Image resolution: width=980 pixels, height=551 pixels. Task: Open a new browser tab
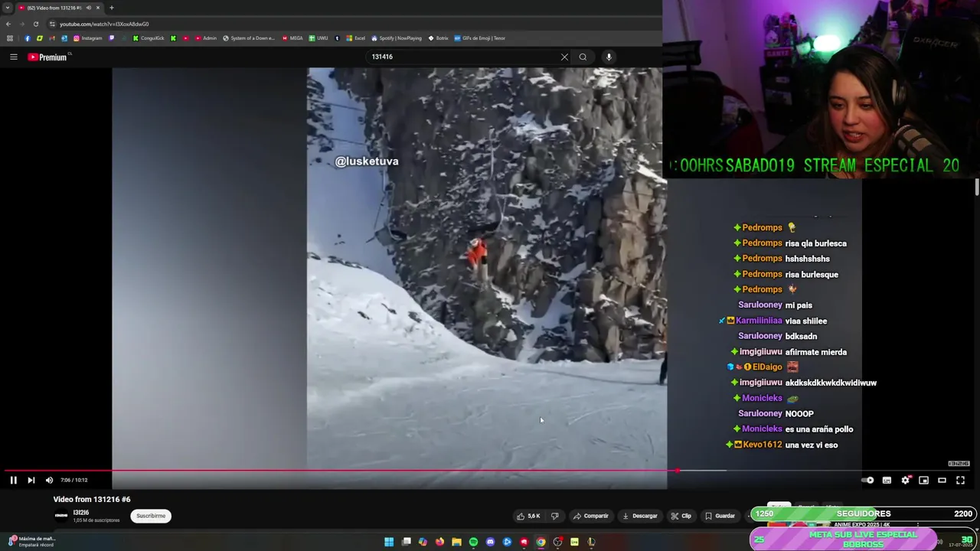coord(112,8)
